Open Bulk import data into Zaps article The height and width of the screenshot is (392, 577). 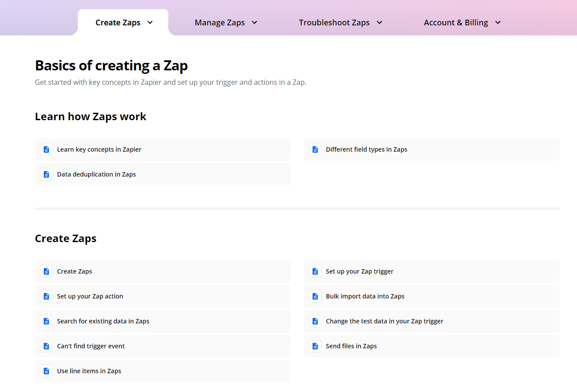click(x=431, y=296)
